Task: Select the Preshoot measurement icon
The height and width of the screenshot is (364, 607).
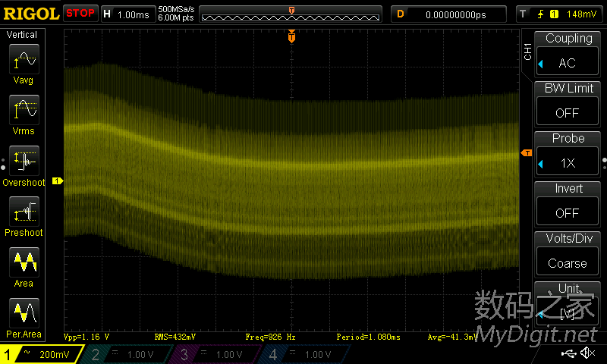Action: [24, 212]
